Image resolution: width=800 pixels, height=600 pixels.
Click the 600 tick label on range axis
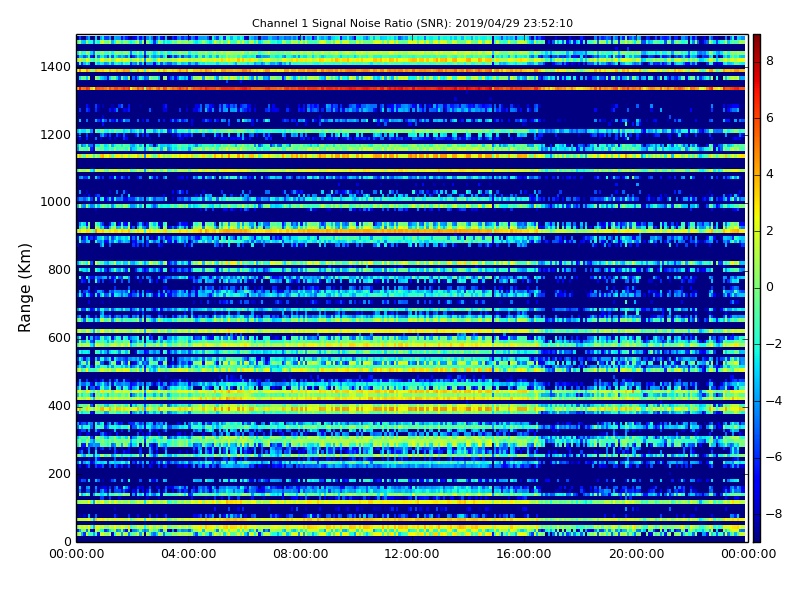[59, 338]
